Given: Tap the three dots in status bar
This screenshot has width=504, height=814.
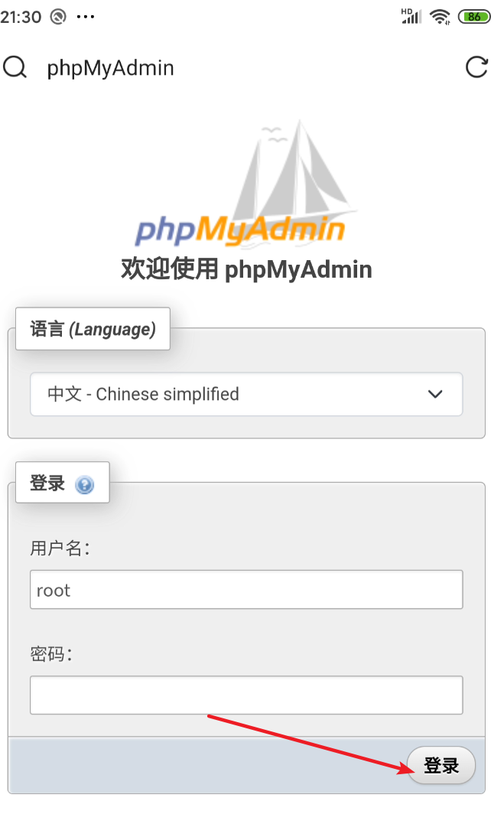Looking at the screenshot, I should 86,16.
